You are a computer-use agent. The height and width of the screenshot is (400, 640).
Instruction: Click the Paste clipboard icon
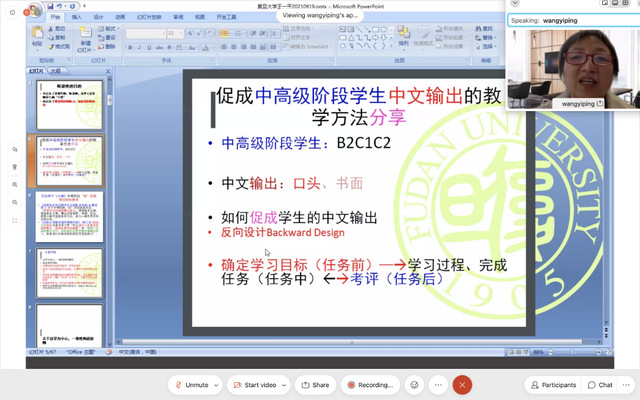(37, 33)
